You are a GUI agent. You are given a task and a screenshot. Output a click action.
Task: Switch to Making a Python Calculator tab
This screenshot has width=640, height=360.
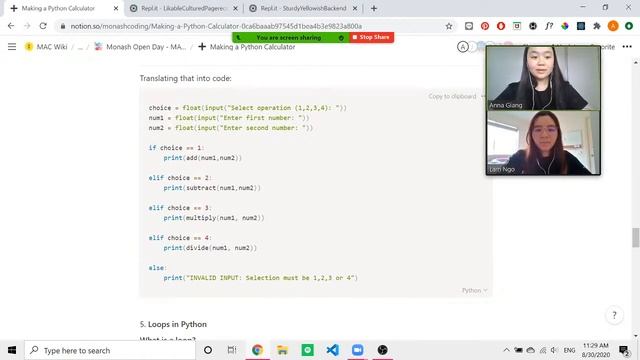58,8
